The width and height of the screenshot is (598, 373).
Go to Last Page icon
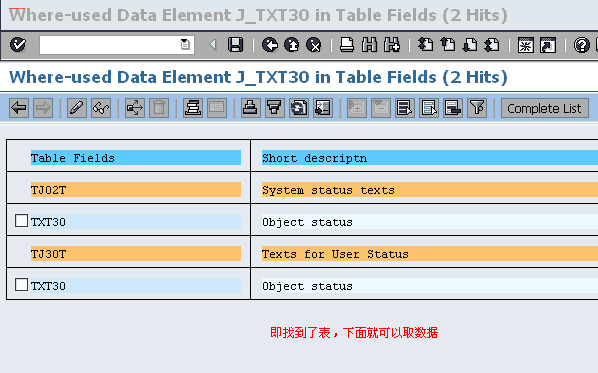point(492,45)
